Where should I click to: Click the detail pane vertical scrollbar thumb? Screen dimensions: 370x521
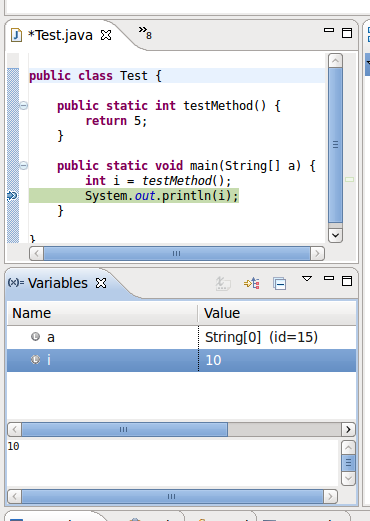348,463
